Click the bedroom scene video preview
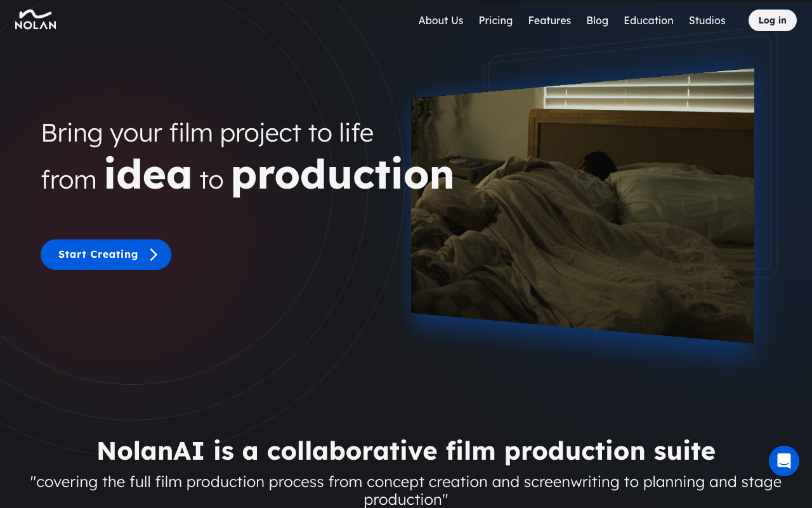 click(x=582, y=206)
